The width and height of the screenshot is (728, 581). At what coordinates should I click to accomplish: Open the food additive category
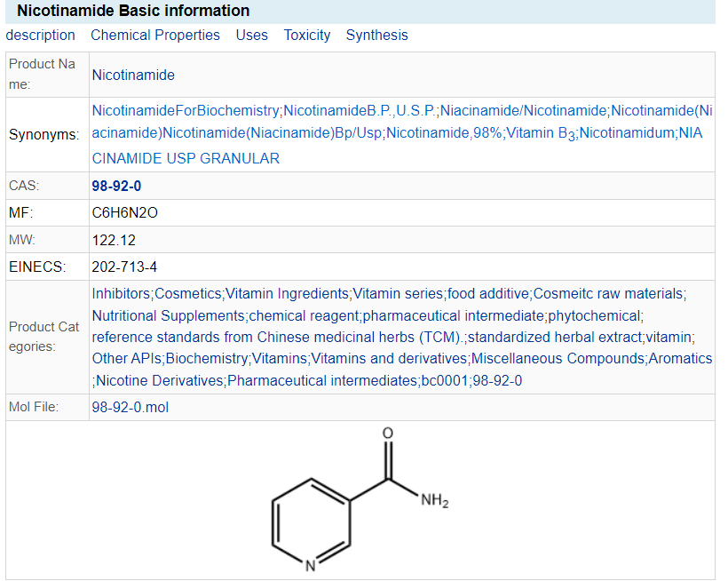coord(488,293)
